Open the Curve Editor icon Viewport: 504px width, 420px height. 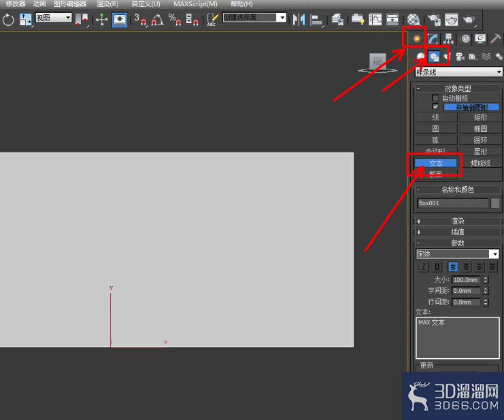(x=375, y=20)
